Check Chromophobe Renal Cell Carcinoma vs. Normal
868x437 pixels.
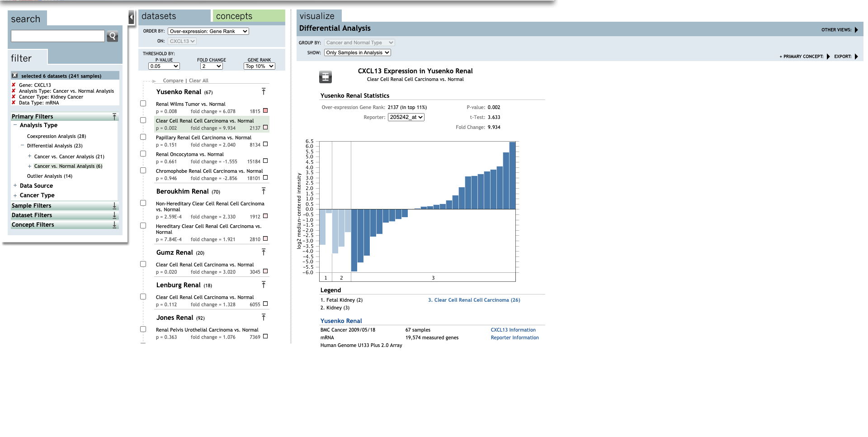(x=143, y=171)
